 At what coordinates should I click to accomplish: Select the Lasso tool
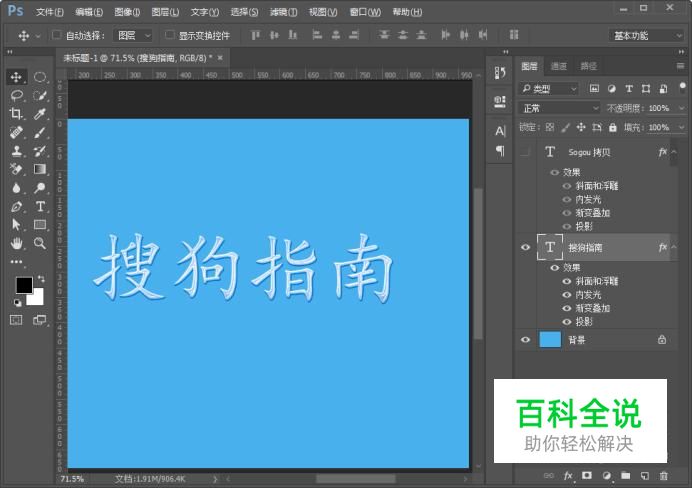pos(16,95)
